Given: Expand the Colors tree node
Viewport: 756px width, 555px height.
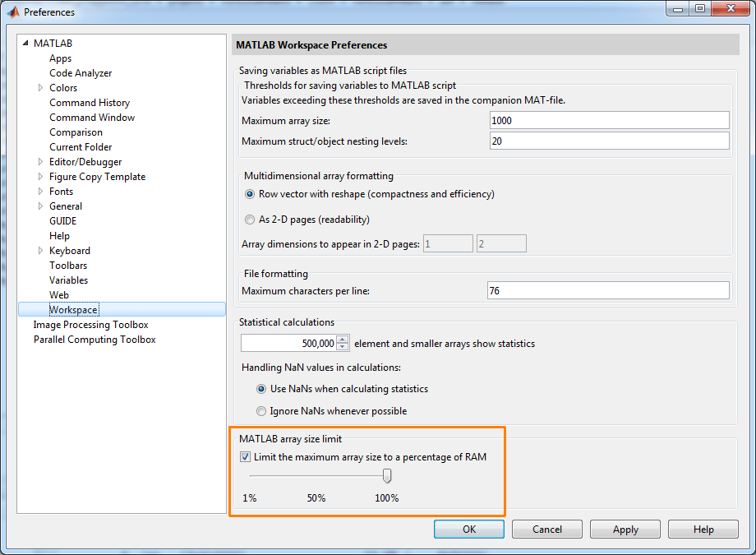Looking at the screenshot, I should (39, 87).
